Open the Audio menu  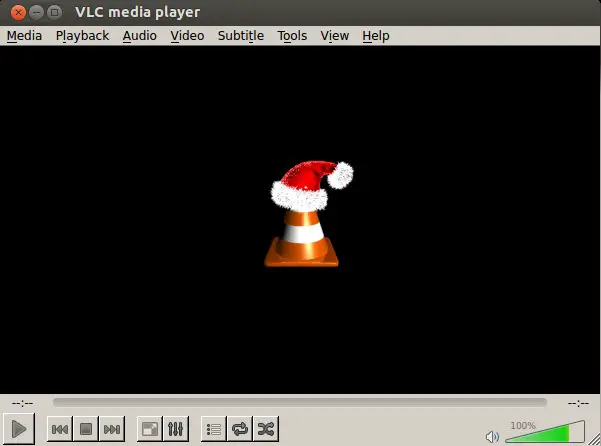point(140,36)
